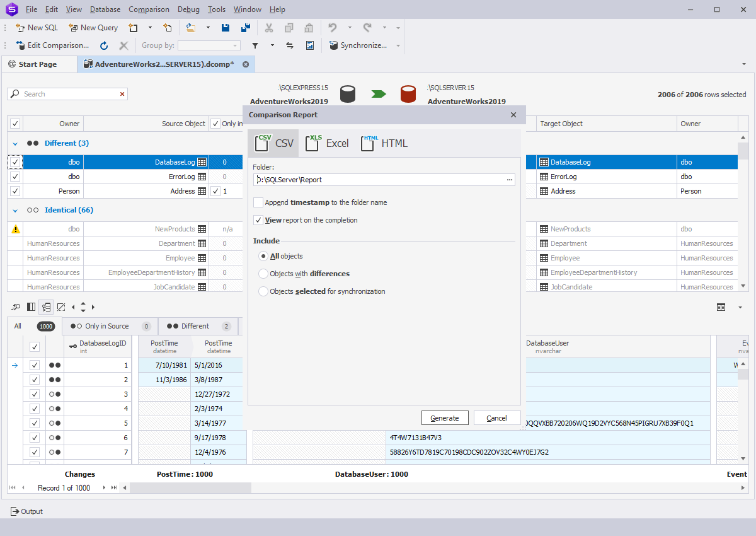Close the AdventureWorks dcomp tab

coord(246,64)
